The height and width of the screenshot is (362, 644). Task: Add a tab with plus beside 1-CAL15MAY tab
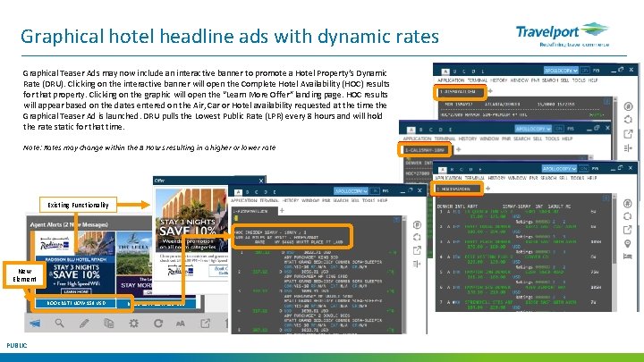pyautogui.click(x=459, y=150)
